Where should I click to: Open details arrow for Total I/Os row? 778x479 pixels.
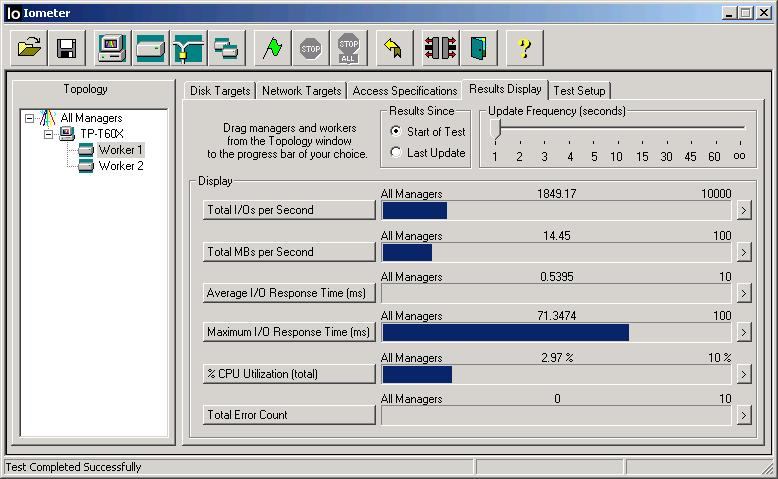tap(743, 210)
